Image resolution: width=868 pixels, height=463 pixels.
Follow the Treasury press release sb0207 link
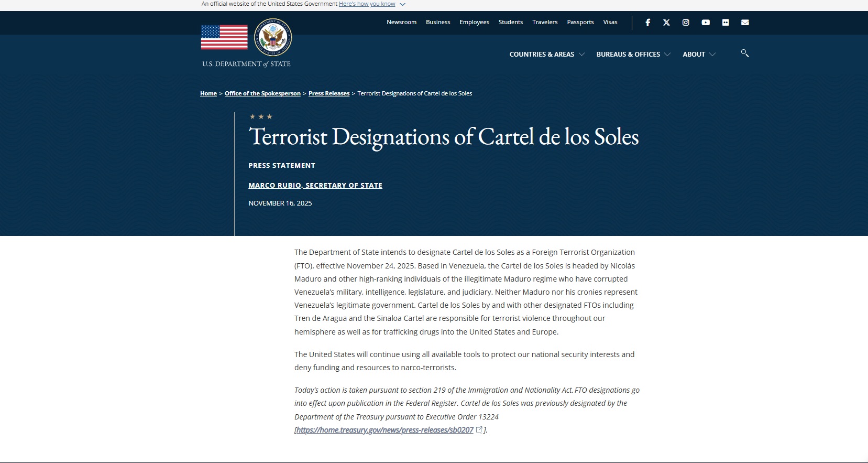pos(385,430)
